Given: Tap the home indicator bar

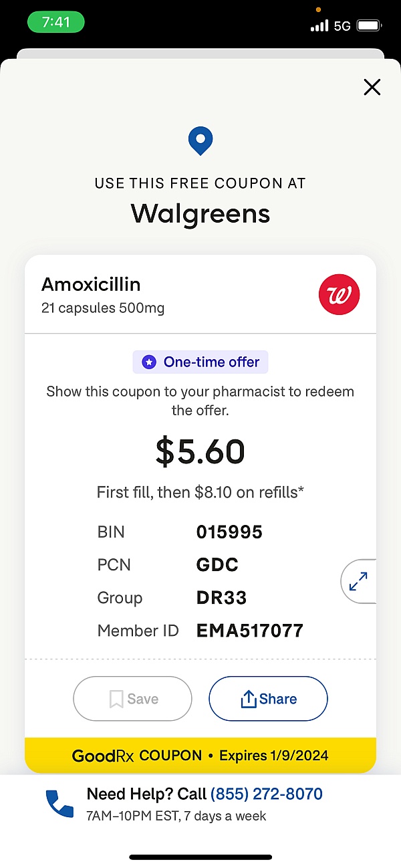Looking at the screenshot, I should [x=200, y=857].
